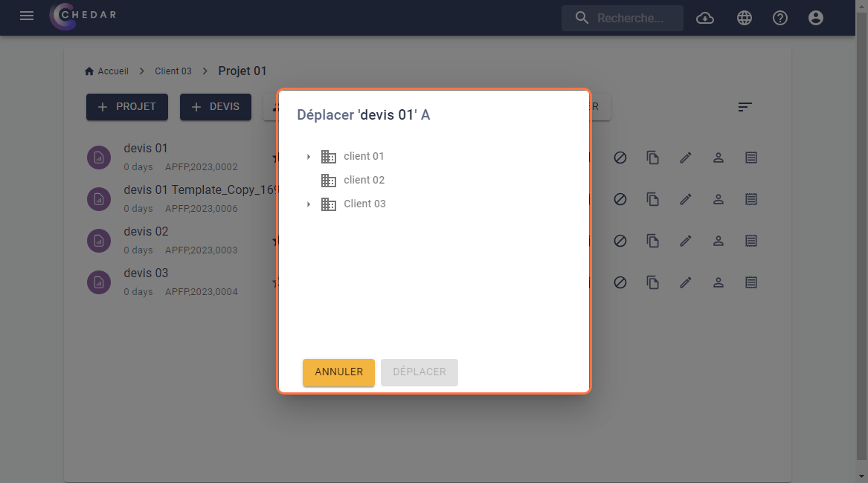Click the + DEVIS button
Viewport: 868px width, 483px height.
click(216, 107)
